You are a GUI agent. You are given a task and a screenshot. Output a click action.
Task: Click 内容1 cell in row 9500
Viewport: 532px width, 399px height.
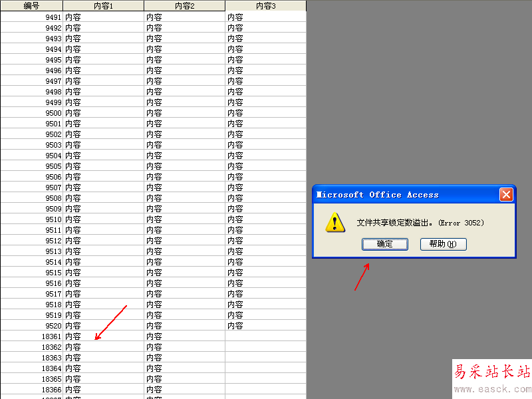(103, 113)
